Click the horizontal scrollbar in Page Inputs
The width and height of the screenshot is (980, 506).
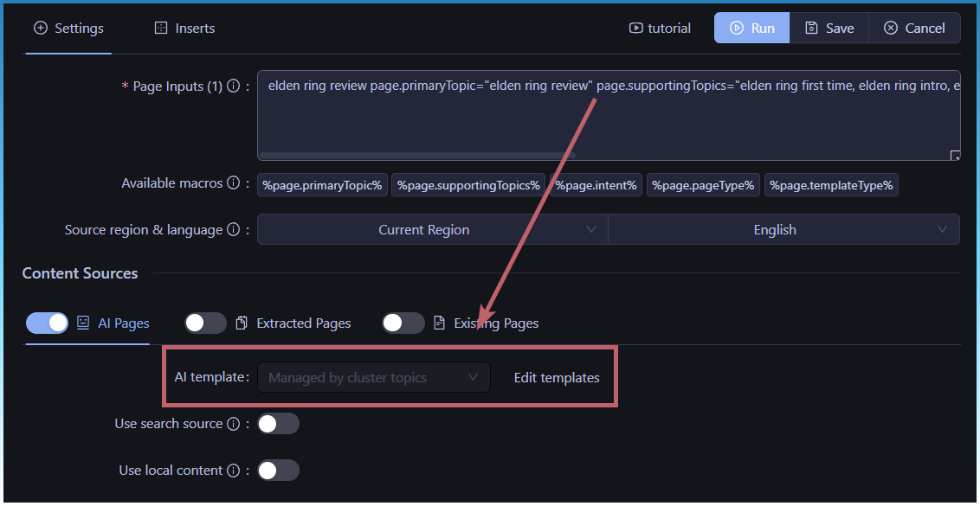pyautogui.click(x=416, y=156)
